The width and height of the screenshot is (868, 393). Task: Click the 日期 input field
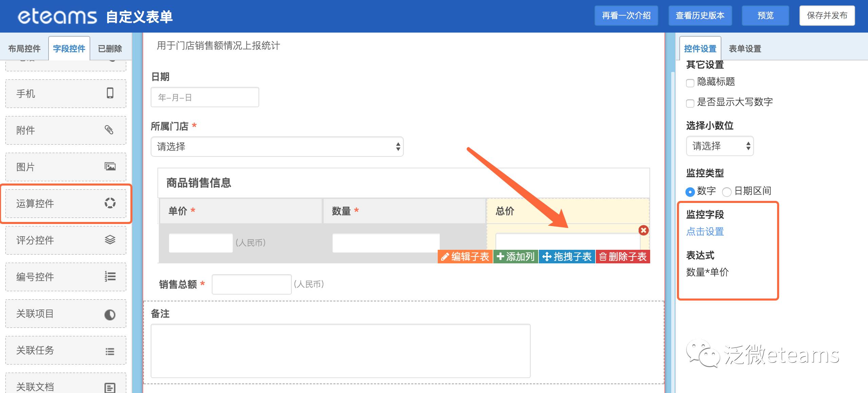[205, 97]
